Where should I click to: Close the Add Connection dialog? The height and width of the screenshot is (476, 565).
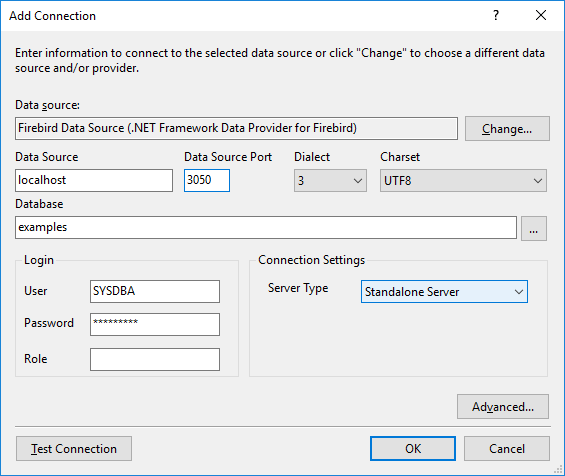540,15
